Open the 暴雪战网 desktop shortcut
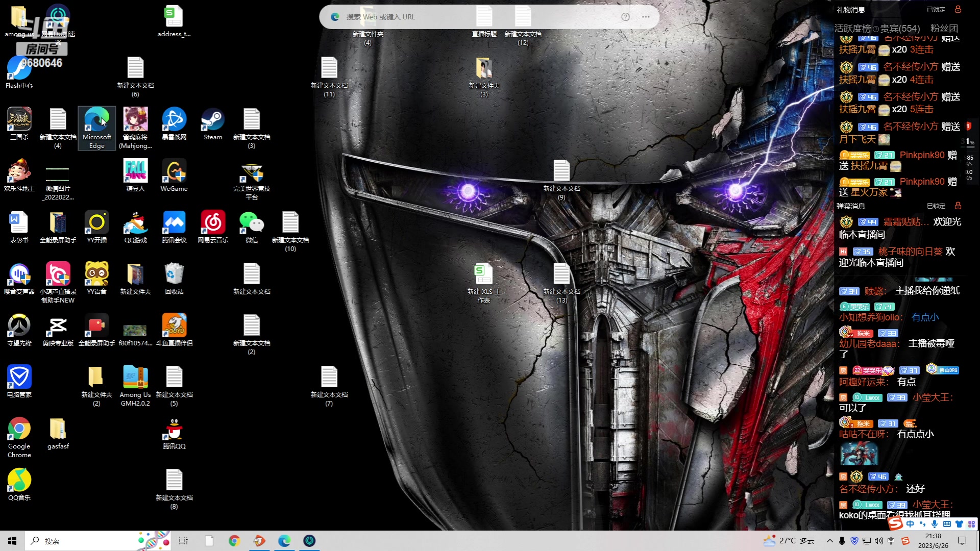The image size is (980, 551). [x=174, y=124]
